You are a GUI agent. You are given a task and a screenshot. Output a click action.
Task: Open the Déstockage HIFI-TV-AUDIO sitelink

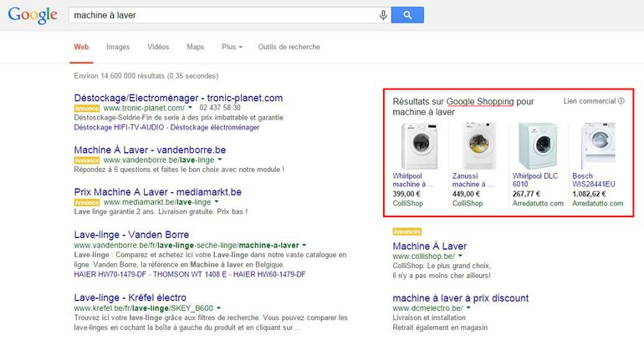(119, 127)
